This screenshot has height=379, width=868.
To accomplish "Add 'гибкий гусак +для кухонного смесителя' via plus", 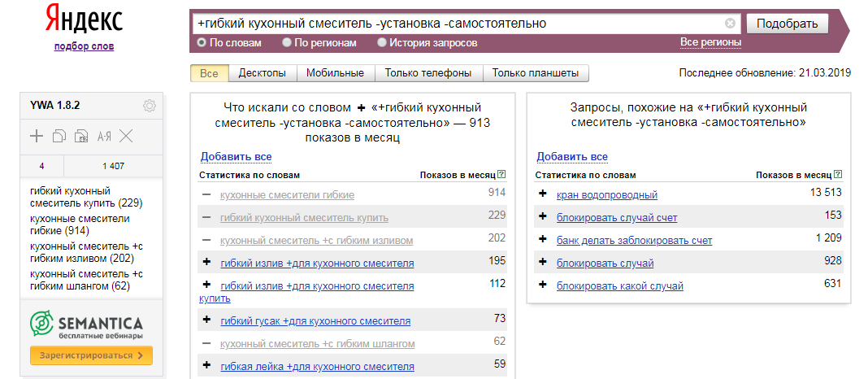I will pyautogui.click(x=206, y=318).
